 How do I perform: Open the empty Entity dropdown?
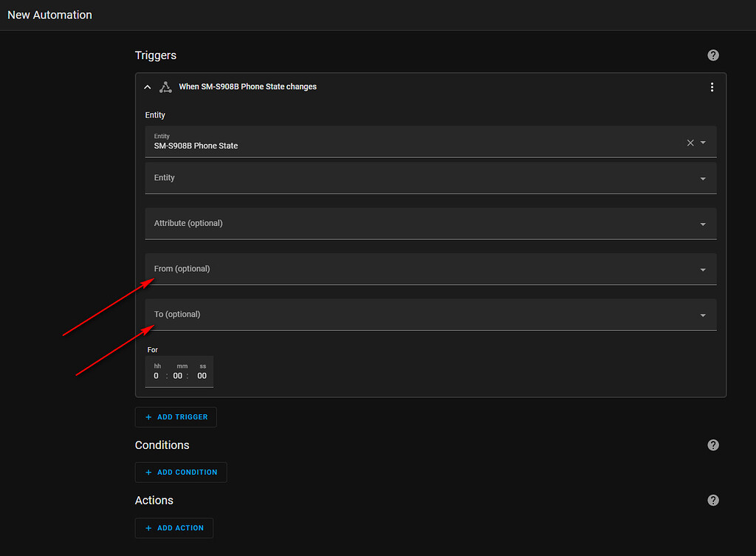click(430, 178)
